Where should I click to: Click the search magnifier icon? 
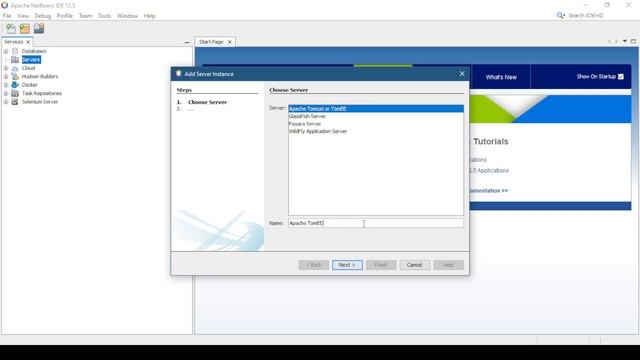pos(560,16)
